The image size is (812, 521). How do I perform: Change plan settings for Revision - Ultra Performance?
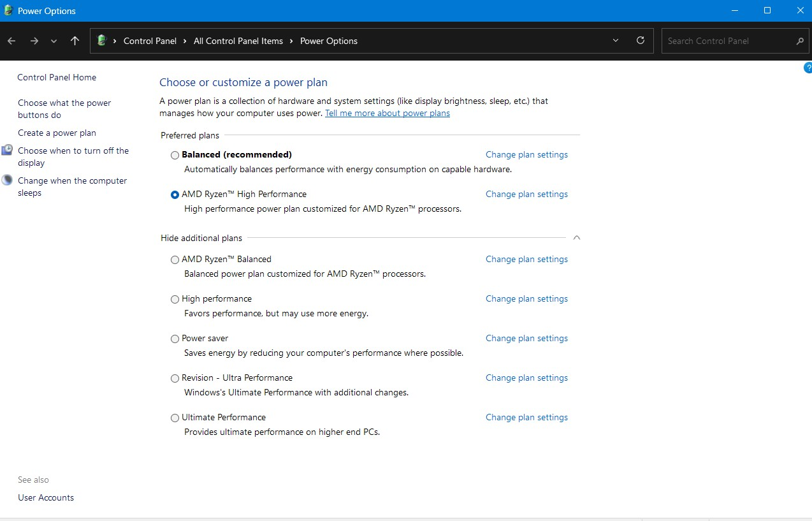pyautogui.click(x=526, y=378)
